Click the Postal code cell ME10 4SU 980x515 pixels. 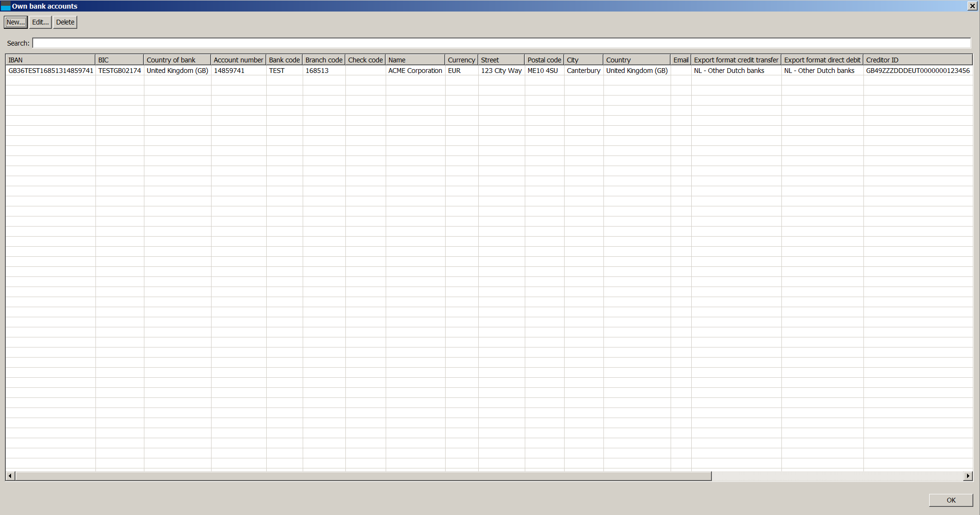[x=543, y=71]
